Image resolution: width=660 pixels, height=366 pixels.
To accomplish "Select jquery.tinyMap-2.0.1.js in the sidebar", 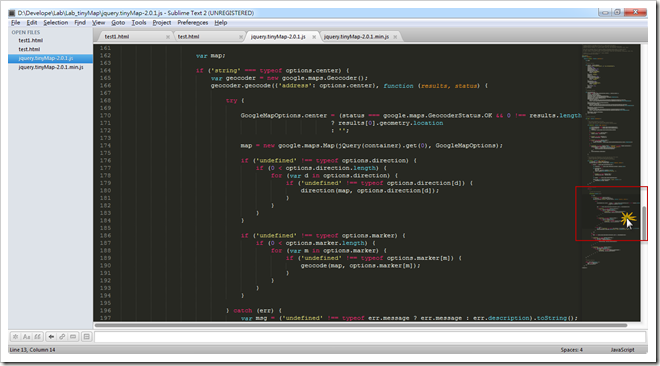I will coord(51,58).
